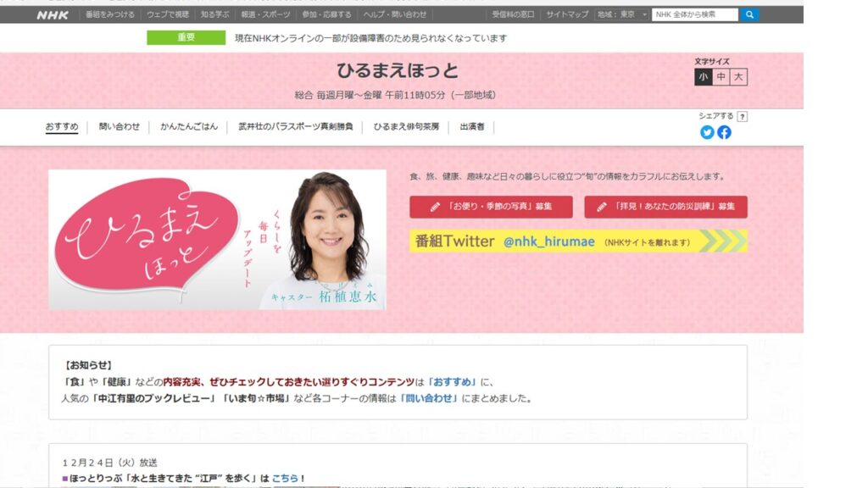Select the 問い合わせ tab
The height and width of the screenshot is (488, 868).
(119, 127)
